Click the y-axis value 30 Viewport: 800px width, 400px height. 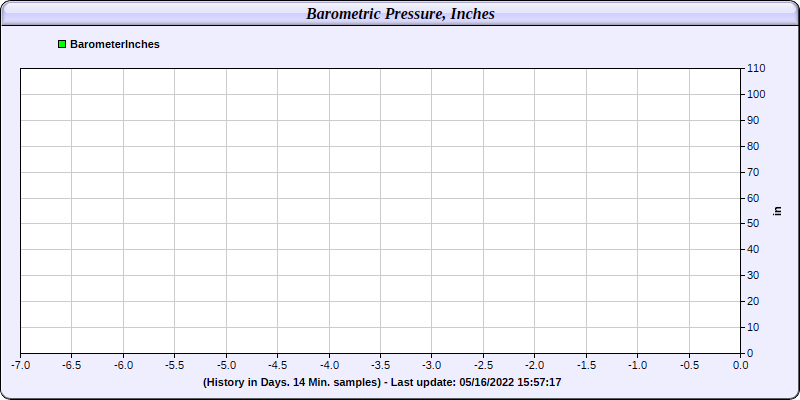[754, 276]
